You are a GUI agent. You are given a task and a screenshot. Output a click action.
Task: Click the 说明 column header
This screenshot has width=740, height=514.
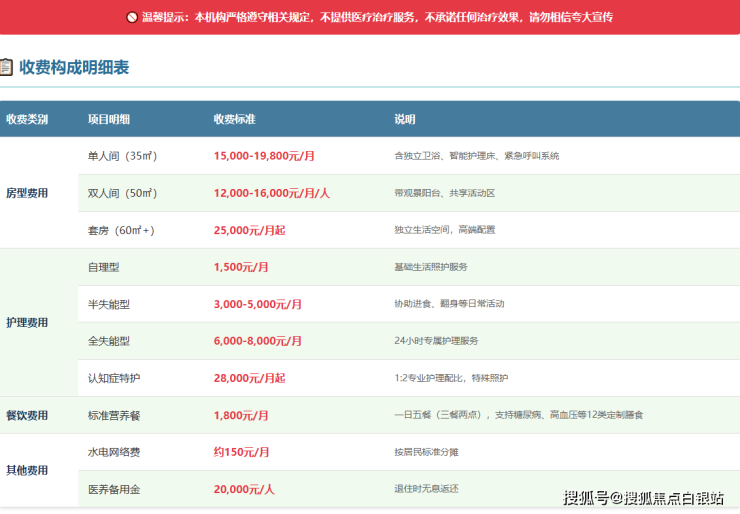click(x=404, y=119)
